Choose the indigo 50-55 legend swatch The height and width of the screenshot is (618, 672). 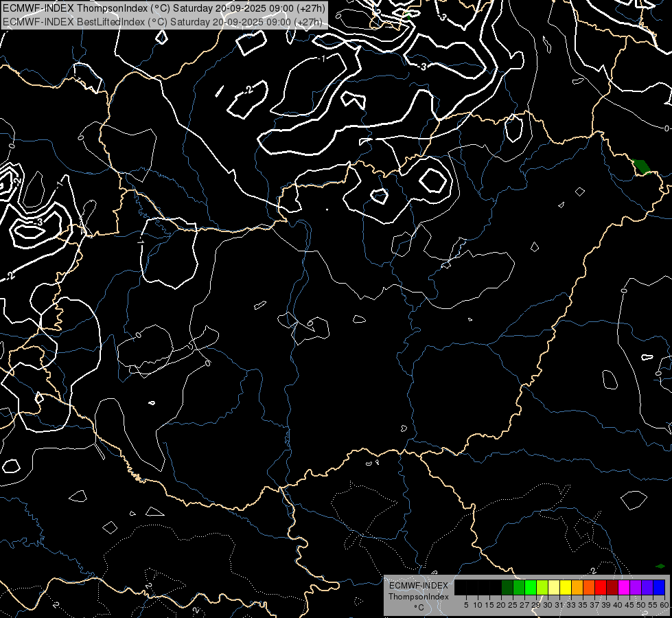pyautogui.click(x=647, y=587)
